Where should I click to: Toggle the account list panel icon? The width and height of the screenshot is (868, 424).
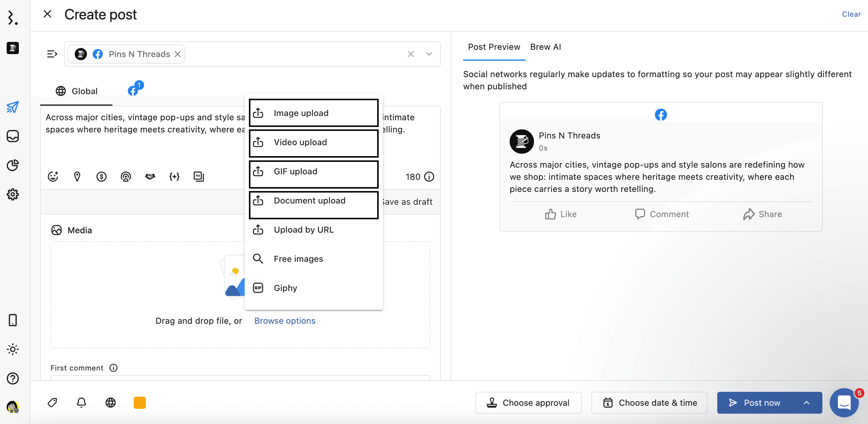click(x=52, y=54)
